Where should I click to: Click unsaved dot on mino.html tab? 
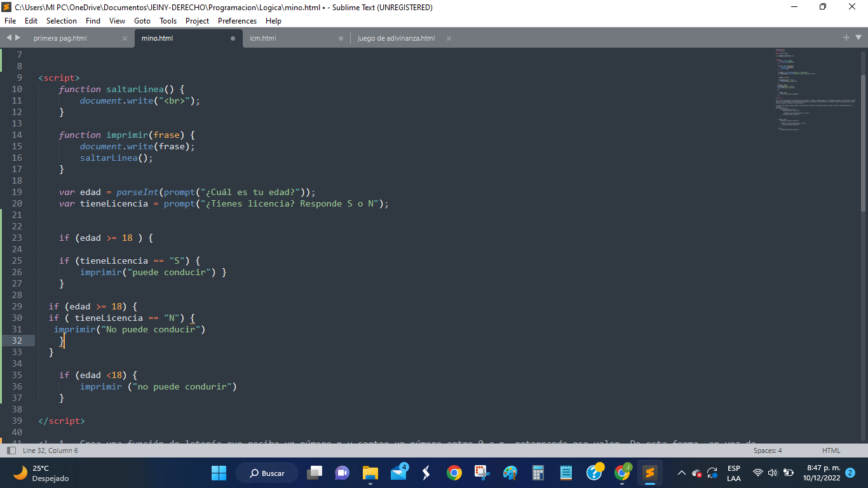[x=233, y=38]
